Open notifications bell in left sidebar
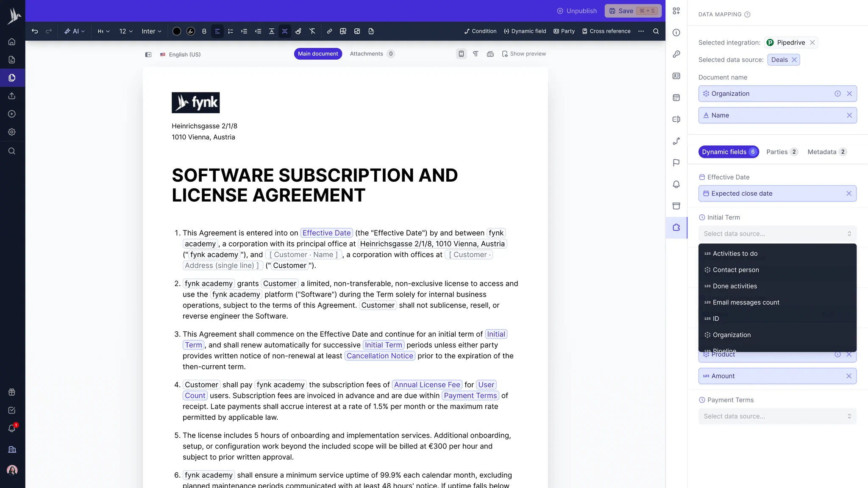Viewport: 868px width, 488px height. 12,428
